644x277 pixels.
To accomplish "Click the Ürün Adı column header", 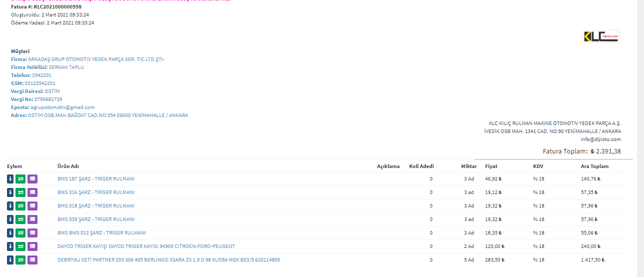I will pos(68,166).
